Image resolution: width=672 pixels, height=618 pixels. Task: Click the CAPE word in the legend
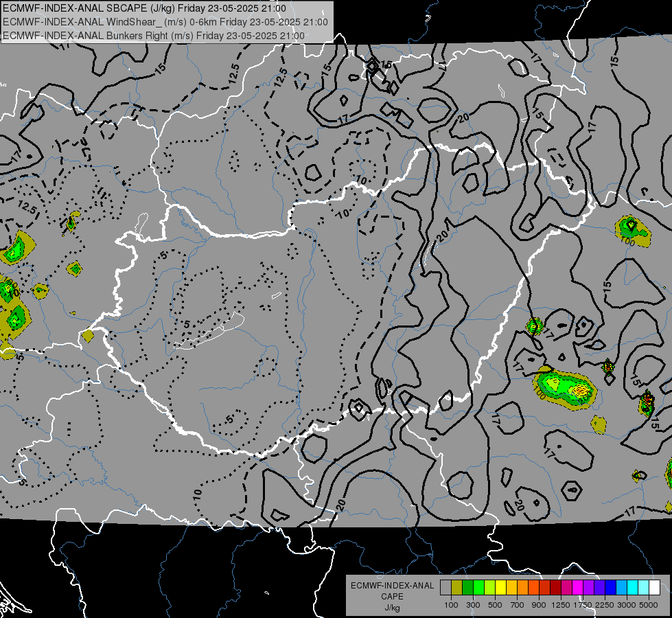(x=392, y=597)
